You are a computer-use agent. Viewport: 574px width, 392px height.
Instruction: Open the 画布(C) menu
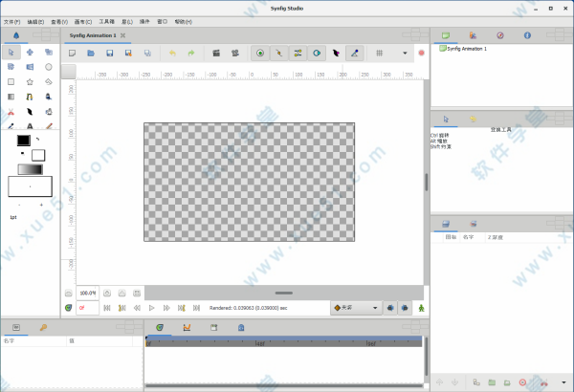[x=83, y=22]
